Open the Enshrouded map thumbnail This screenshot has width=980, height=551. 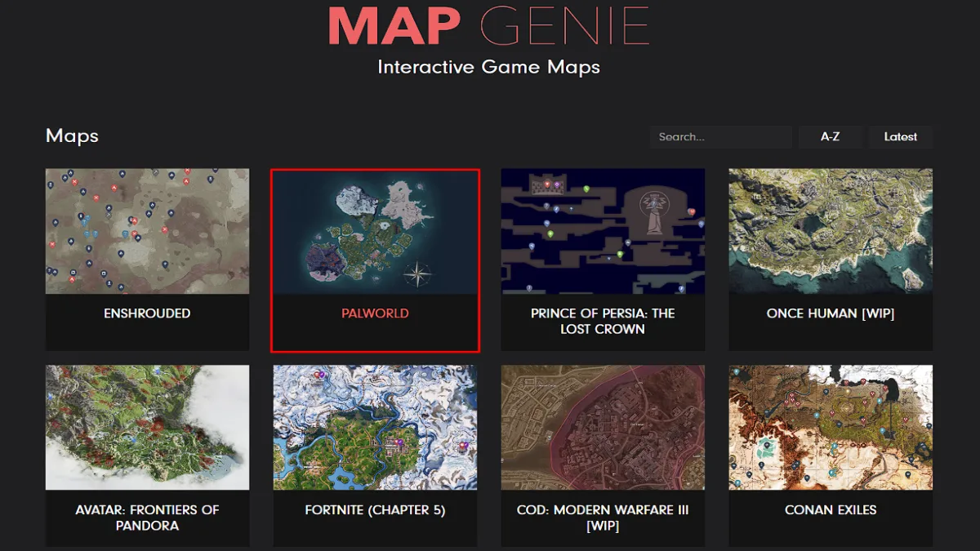(147, 231)
